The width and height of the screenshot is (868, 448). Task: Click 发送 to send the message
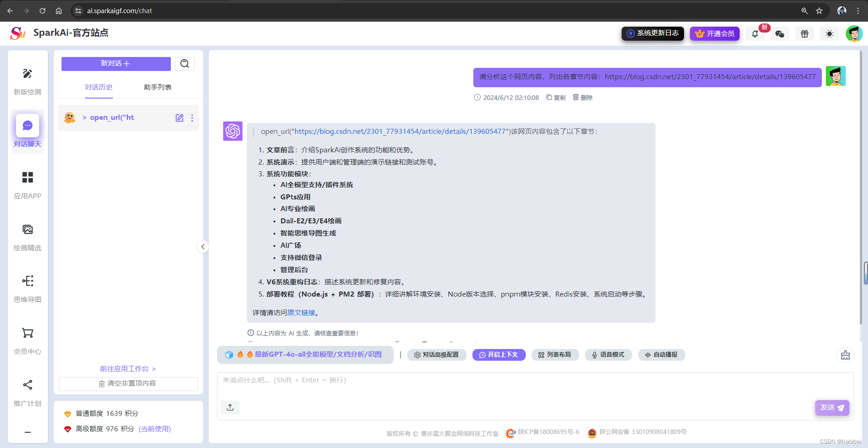click(x=832, y=408)
